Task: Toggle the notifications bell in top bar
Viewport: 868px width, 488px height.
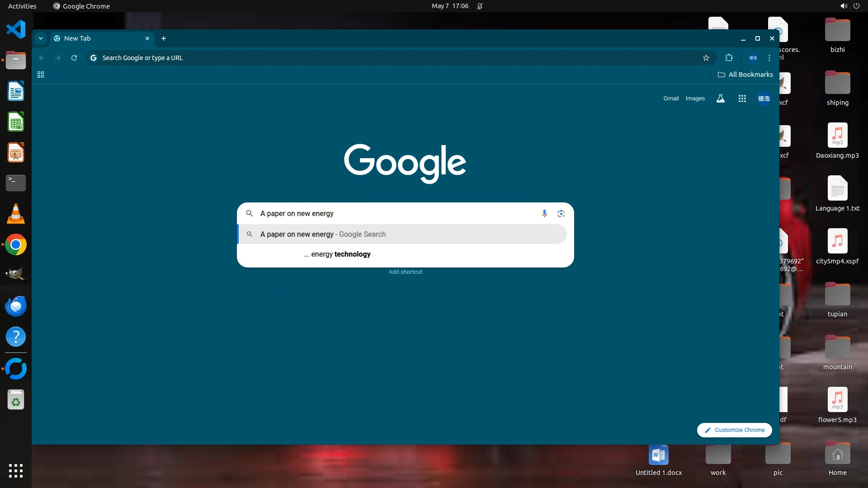Action: click(480, 6)
